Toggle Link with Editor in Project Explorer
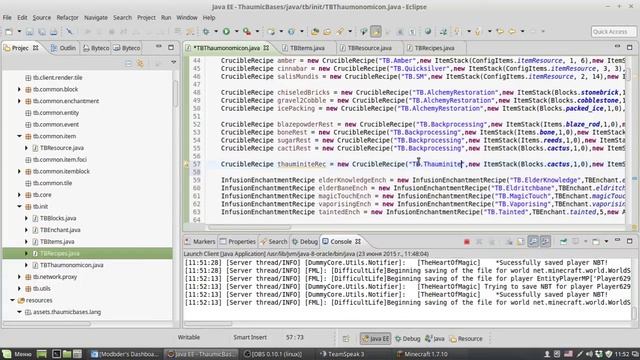This screenshot has height=360, width=640. point(140,63)
